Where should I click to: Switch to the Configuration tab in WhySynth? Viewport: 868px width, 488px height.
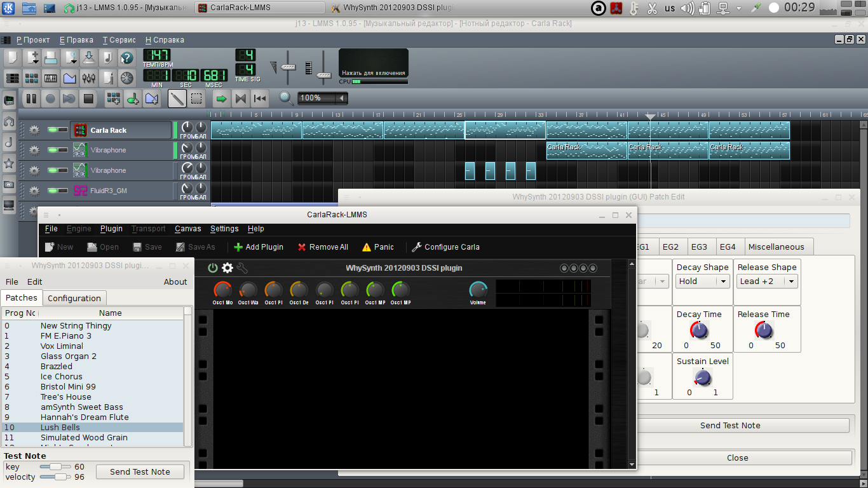click(x=74, y=298)
